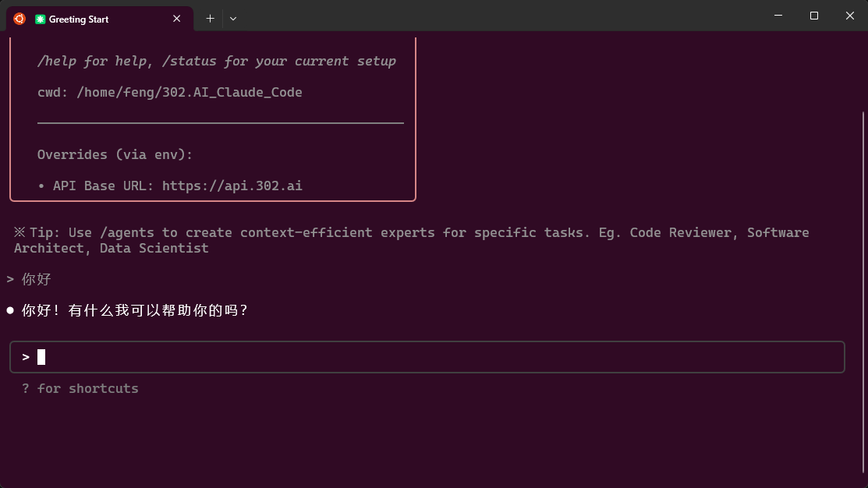Click the 'Overrides (via env):' heading

tap(115, 154)
